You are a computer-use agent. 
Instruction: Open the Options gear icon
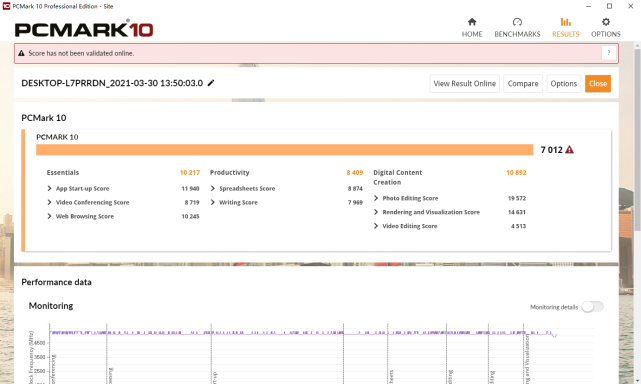[605, 22]
